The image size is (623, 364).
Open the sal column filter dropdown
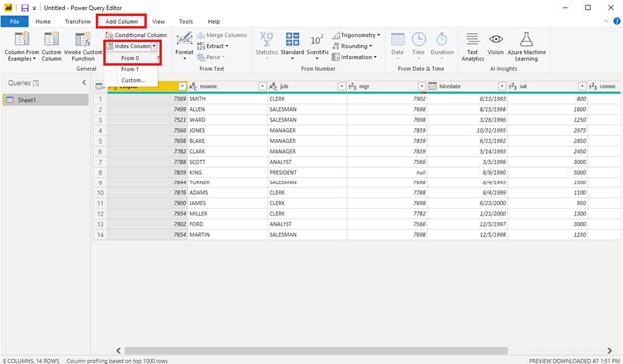point(582,86)
